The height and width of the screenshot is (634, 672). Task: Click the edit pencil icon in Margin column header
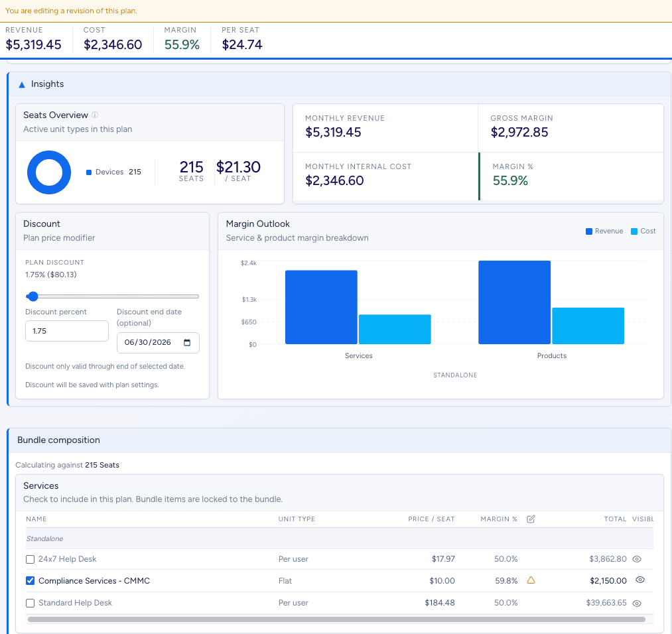(531, 519)
